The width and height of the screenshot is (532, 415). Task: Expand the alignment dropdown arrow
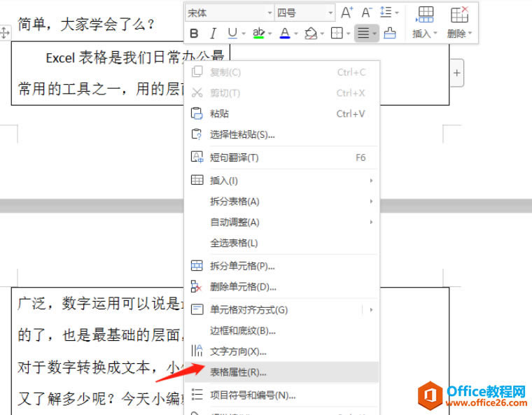(x=374, y=34)
